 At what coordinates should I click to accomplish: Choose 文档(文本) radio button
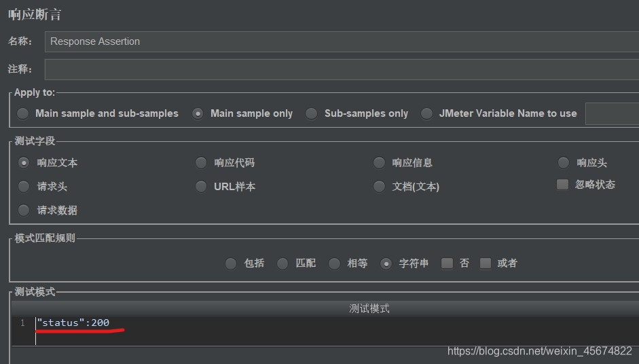pyautogui.click(x=379, y=186)
